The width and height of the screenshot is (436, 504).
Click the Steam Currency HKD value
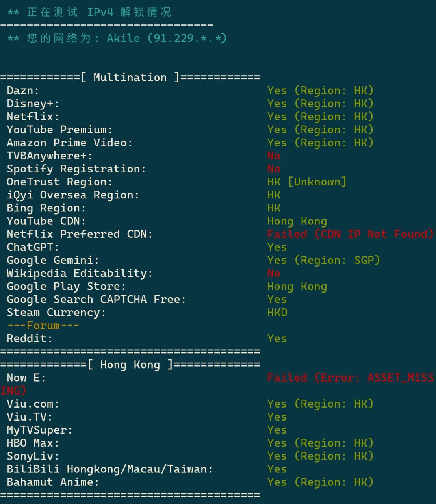coord(277,313)
